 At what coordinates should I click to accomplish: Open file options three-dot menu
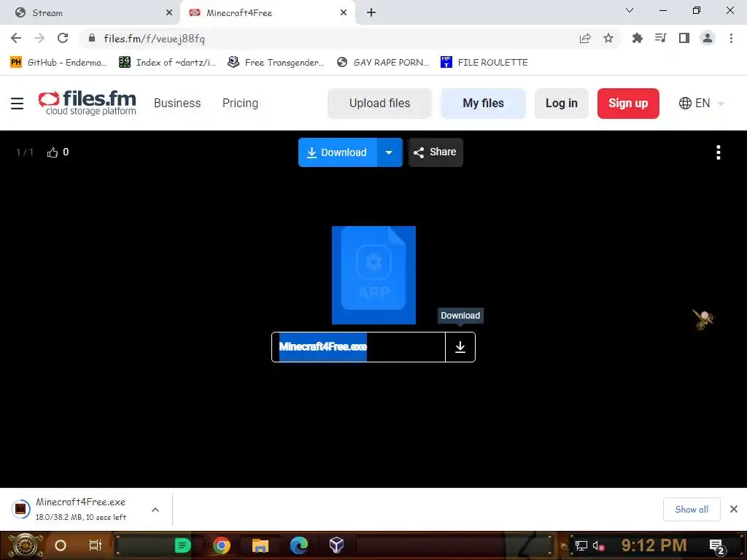[718, 152]
